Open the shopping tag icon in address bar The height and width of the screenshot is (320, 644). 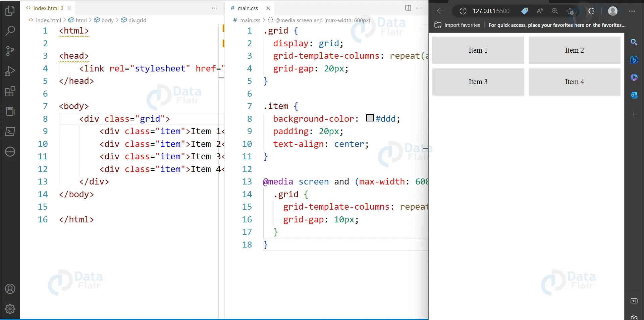point(525,11)
